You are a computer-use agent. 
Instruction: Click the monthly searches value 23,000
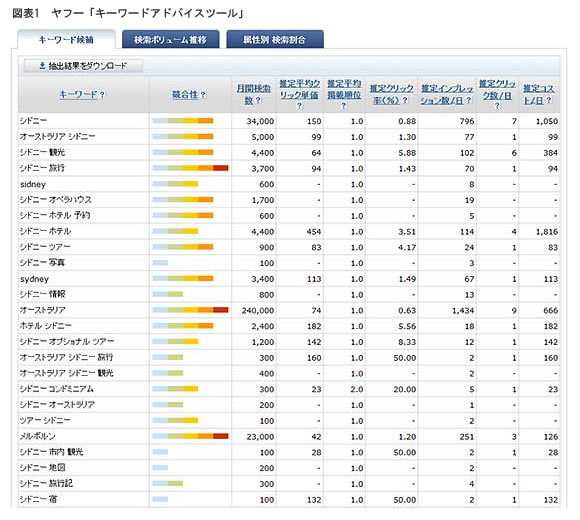pyautogui.click(x=260, y=437)
